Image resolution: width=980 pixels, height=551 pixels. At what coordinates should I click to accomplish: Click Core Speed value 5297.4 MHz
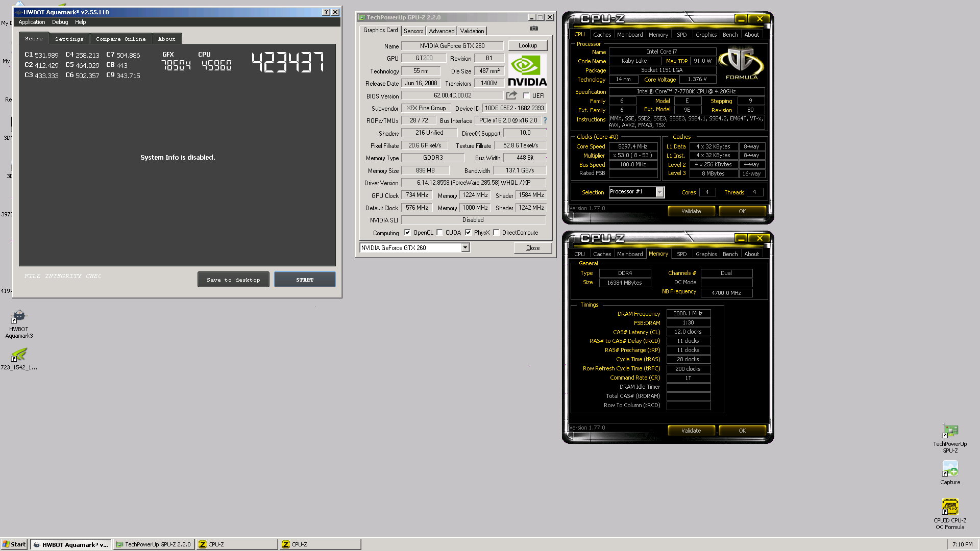633,146
